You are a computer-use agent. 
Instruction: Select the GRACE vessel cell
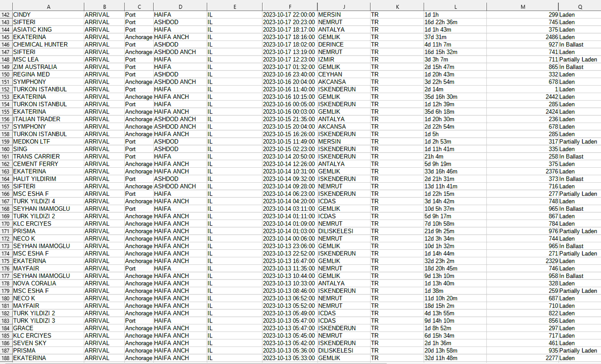click(48, 328)
